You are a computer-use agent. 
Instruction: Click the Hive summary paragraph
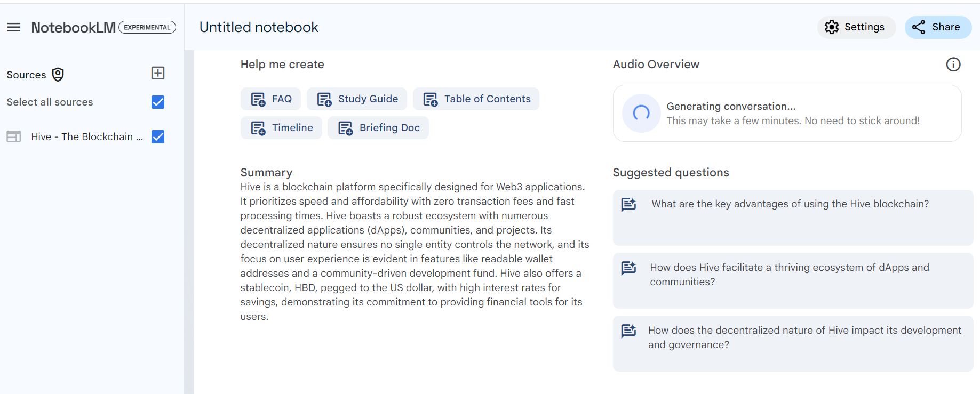(x=415, y=252)
